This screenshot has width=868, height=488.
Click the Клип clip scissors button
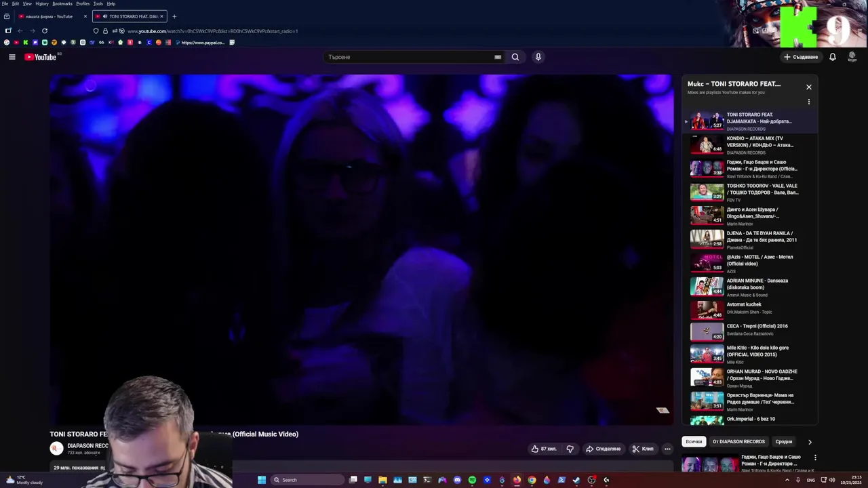pos(642,449)
